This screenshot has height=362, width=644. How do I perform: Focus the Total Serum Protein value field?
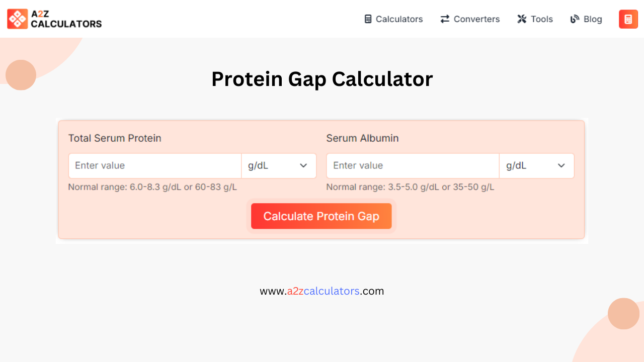[155, 166]
